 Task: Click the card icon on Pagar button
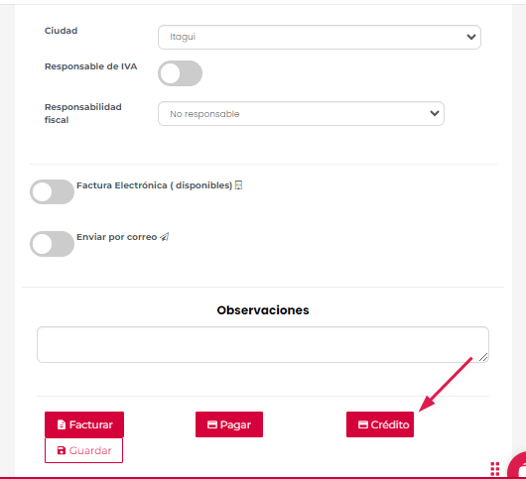[212, 425]
